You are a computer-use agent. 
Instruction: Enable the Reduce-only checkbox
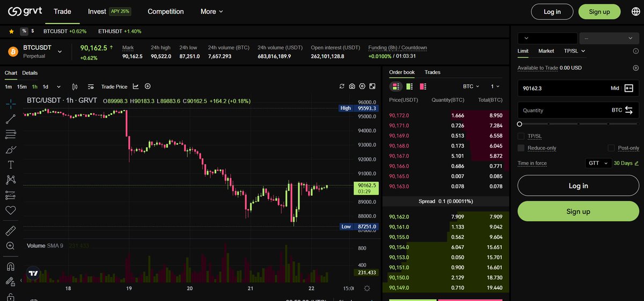521,148
